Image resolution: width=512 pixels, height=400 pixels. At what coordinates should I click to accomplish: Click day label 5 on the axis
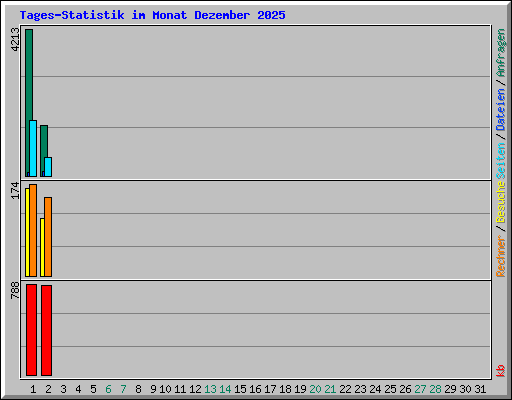tap(93, 389)
